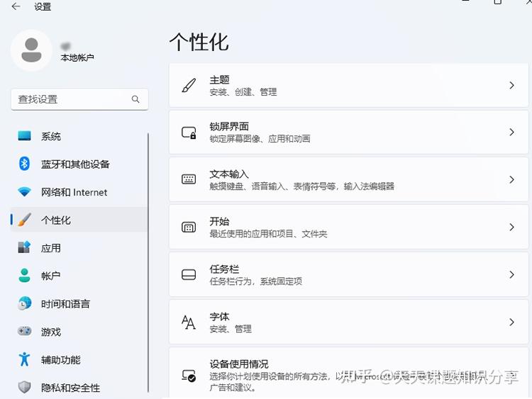
Task: Click the 本地帐户 label
Action: click(77, 57)
